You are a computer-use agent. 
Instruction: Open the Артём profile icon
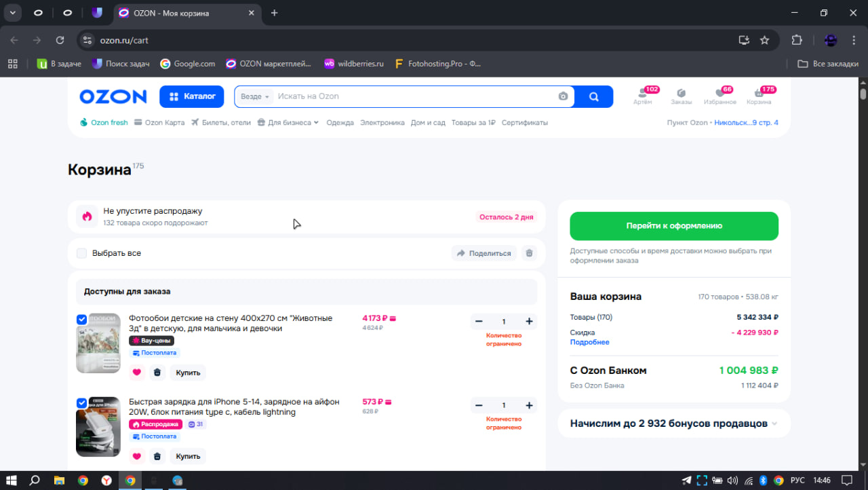[642, 96]
